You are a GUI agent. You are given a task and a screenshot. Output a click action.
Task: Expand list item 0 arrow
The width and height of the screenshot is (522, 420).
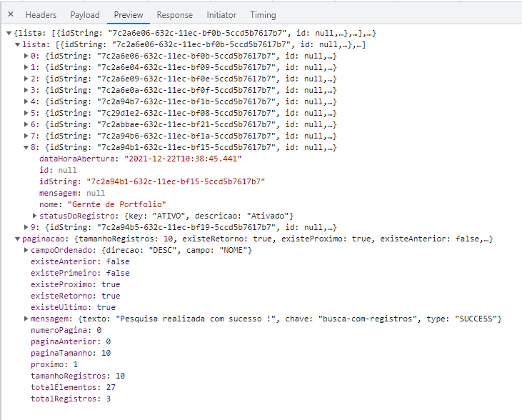pyautogui.click(x=26, y=56)
